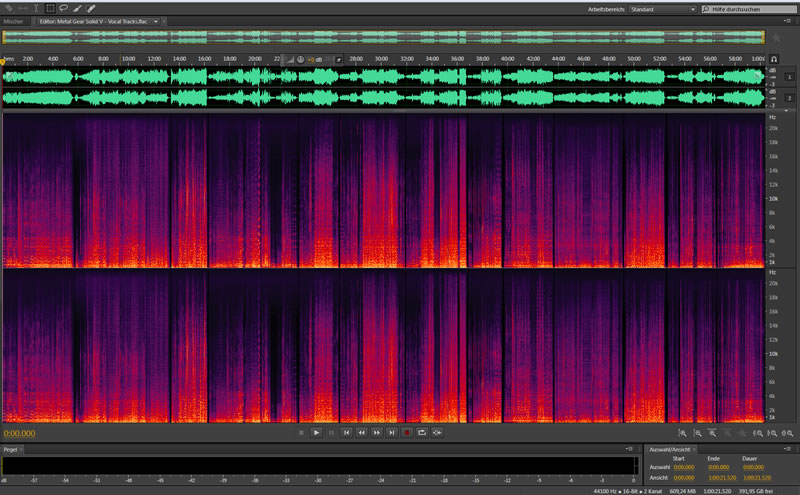The height and width of the screenshot is (495, 800).
Task: Click the Stop button in transport
Action: [x=301, y=432]
